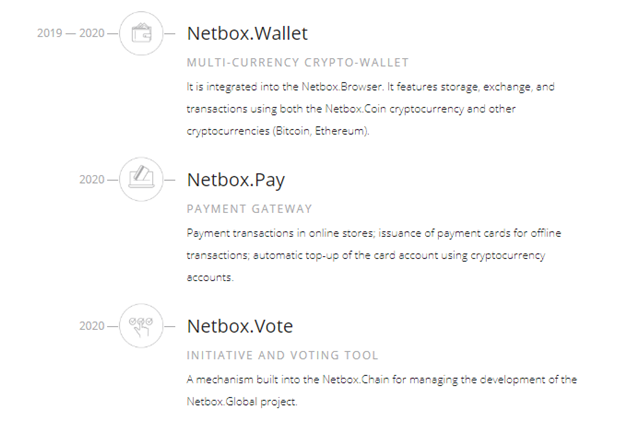Click the wallet icon beside Netbox.Wallet
The image size is (628, 423).
pos(141,33)
